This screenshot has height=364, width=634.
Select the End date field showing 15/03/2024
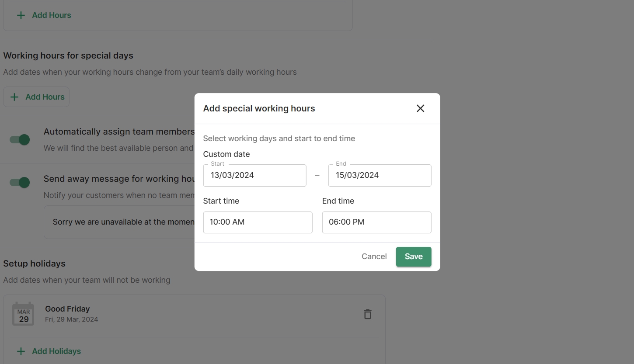click(380, 176)
